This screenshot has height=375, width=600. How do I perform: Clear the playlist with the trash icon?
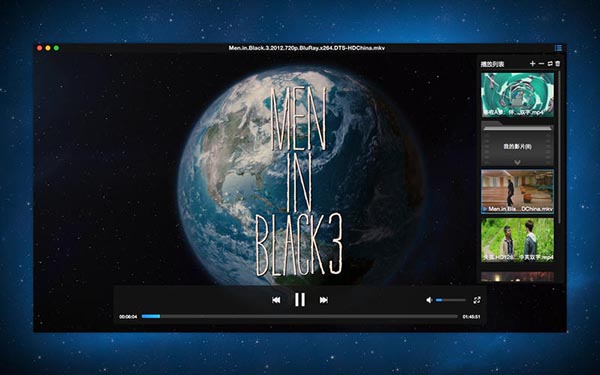(x=558, y=64)
